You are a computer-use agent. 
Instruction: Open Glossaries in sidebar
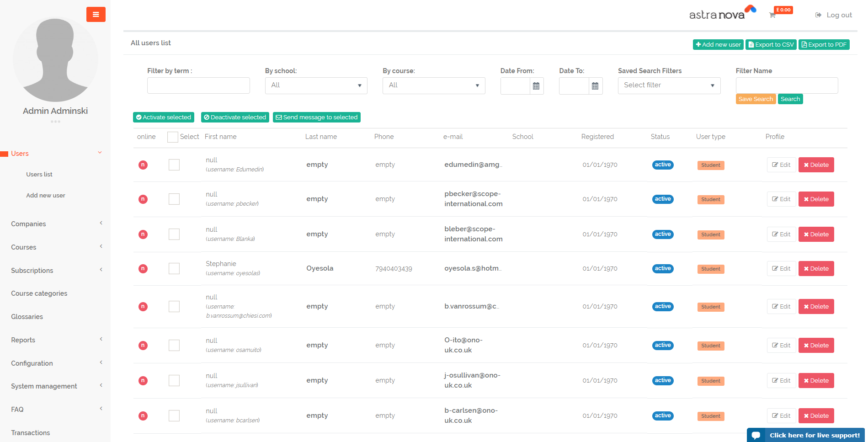27,317
